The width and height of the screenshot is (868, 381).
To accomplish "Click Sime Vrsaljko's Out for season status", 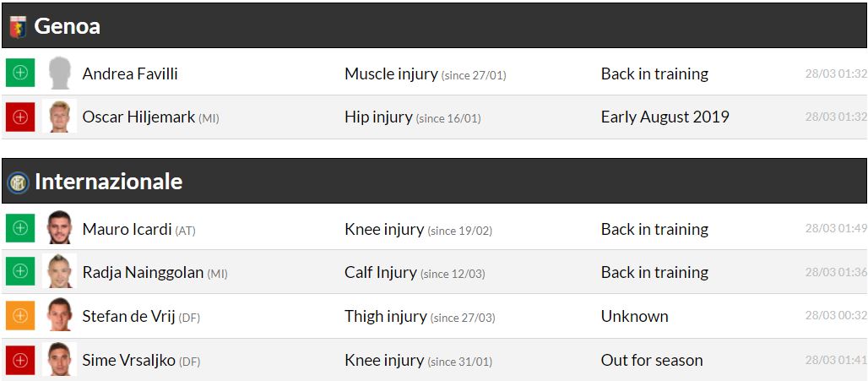I will 651,360.
